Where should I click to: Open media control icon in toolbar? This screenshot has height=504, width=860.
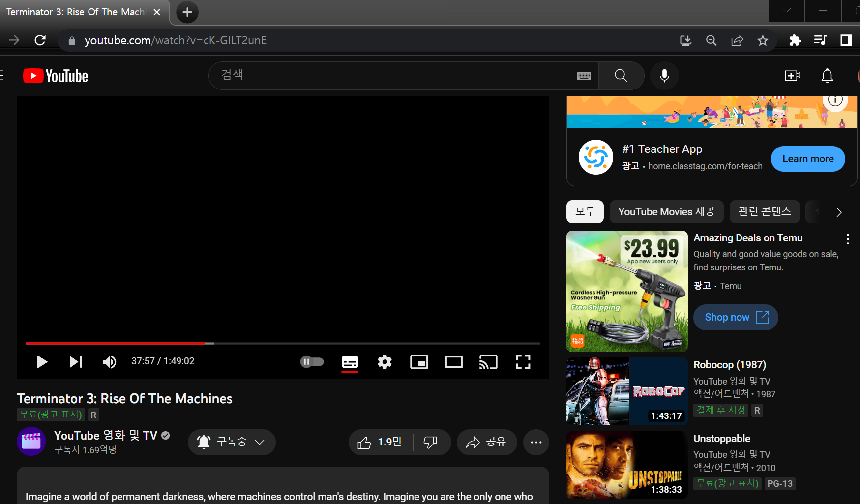coord(820,40)
